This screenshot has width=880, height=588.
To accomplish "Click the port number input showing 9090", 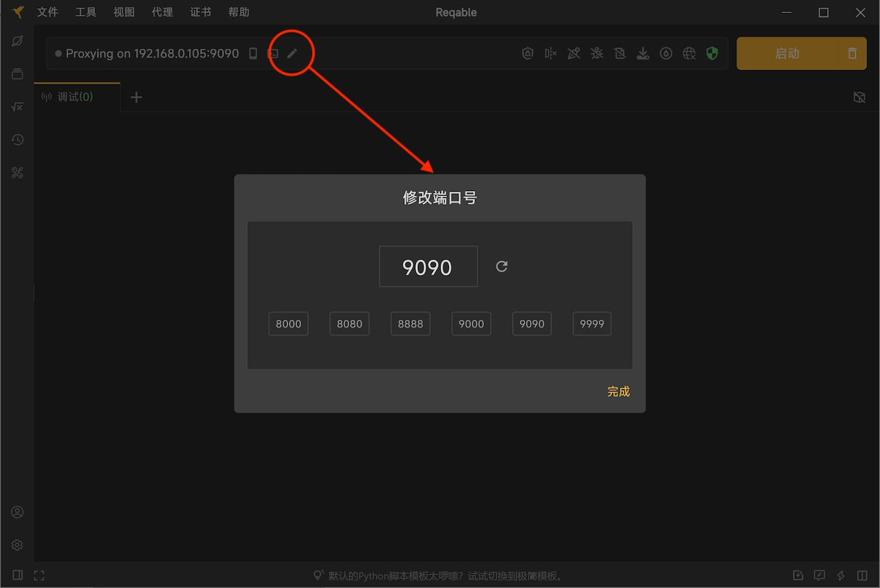I will coord(428,267).
